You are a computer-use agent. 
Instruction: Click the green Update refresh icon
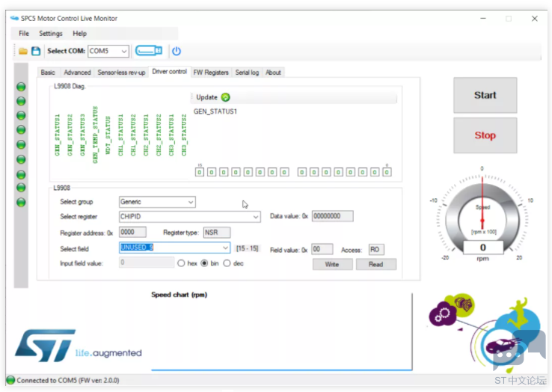point(225,97)
